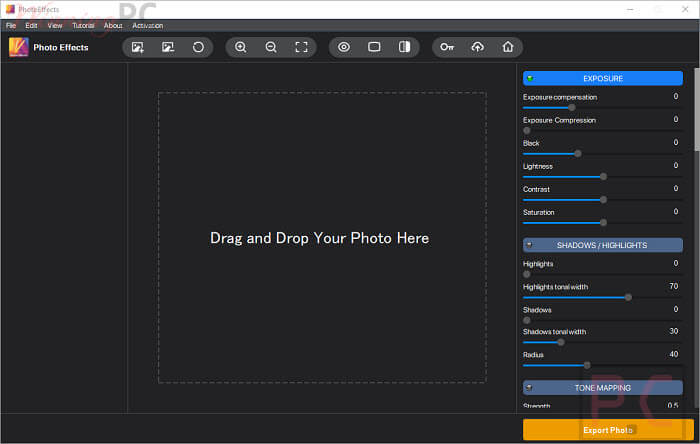Open the About menu
The width and height of the screenshot is (700, 444).
pyautogui.click(x=113, y=25)
